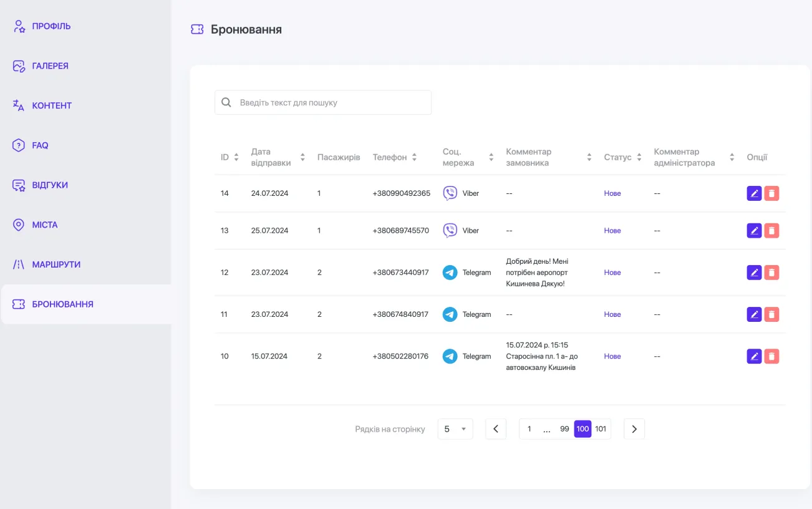The height and width of the screenshot is (509, 812).
Task: Click phone number +380689745570
Action: pyautogui.click(x=401, y=231)
